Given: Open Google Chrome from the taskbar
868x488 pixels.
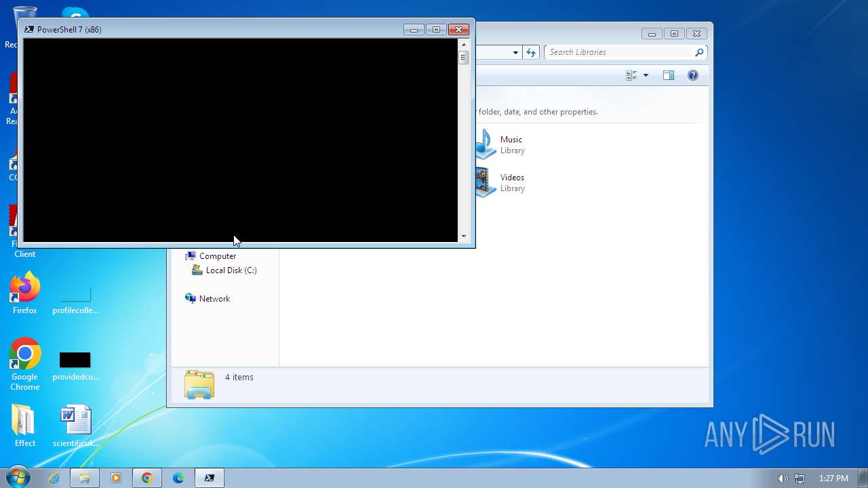Looking at the screenshot, I should coord(147,478).
